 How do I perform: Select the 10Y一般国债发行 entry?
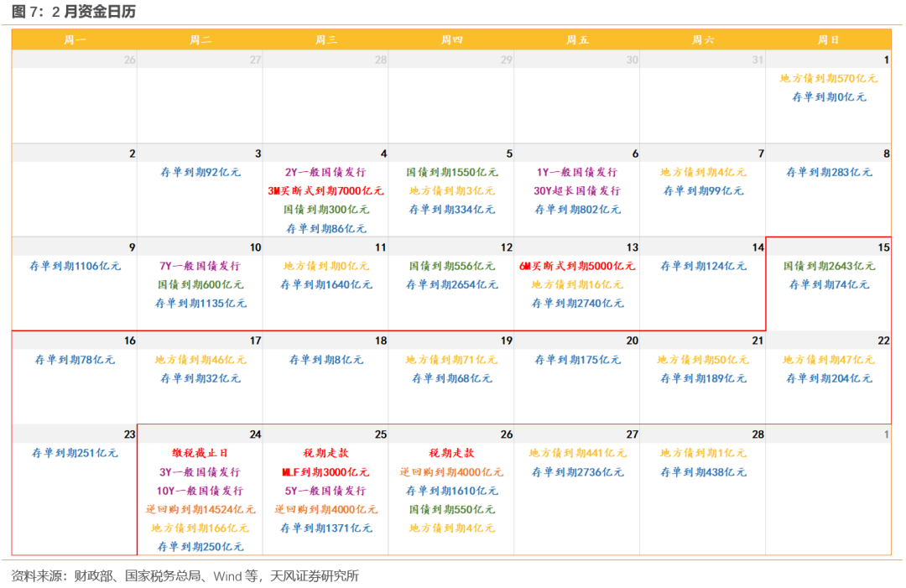pyautogui.click(x=200, y=491)
